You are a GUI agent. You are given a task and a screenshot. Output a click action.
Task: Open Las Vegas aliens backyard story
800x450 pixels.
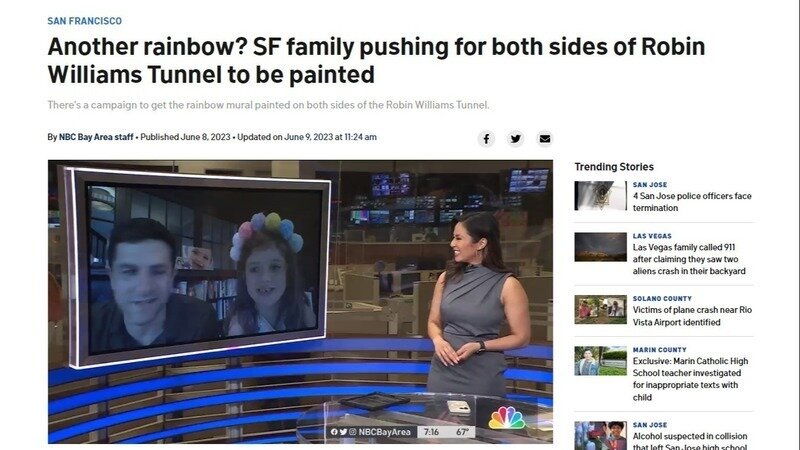pyautogui.click(x=689, y=259)
